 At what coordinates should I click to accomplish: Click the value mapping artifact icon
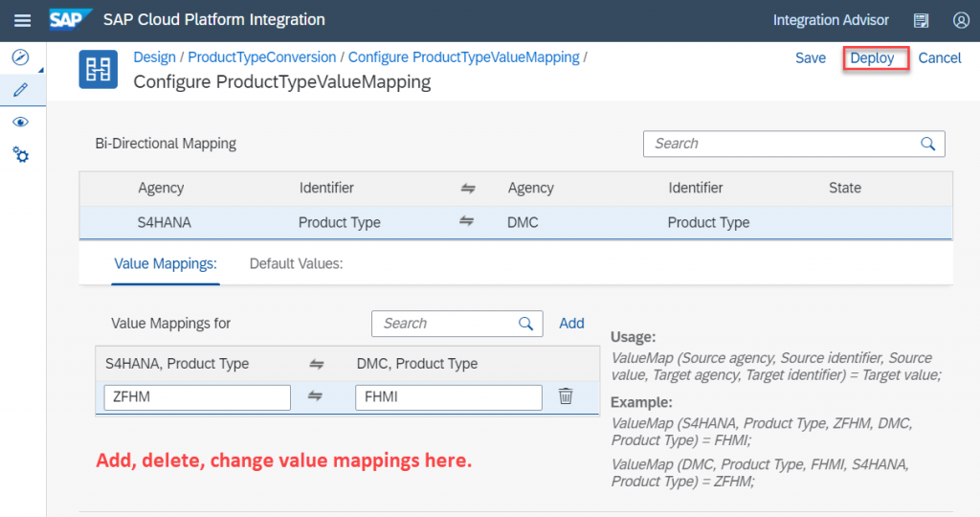[x=99, y=69]
